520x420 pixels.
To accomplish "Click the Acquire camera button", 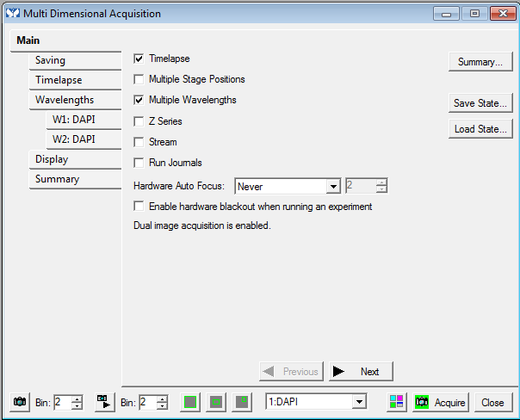I will pyautogui.click(x=440, y=403).
